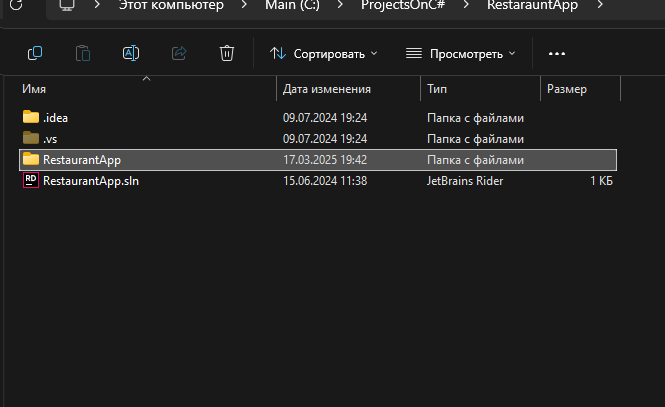Viewport: 665px width, 407px height.
Task: Click the JetBrains Rider icon of RestaurantApp.sln
Action: pyautogui.click(x=30, y=181)
